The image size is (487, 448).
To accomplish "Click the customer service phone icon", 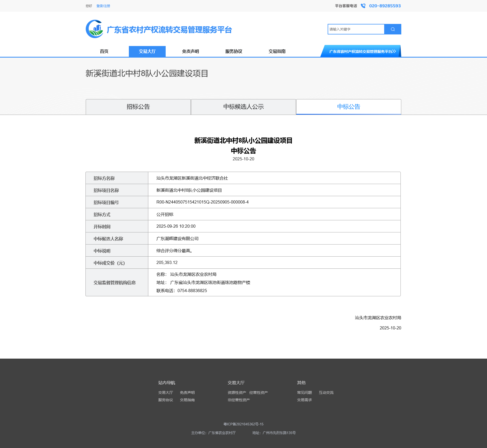I will click(x=363, y=6).
